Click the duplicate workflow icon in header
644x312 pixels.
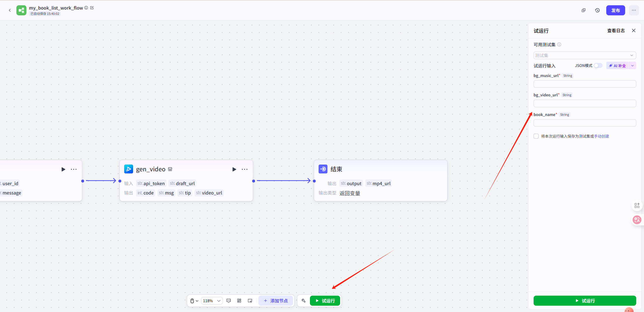coord(583,10)
